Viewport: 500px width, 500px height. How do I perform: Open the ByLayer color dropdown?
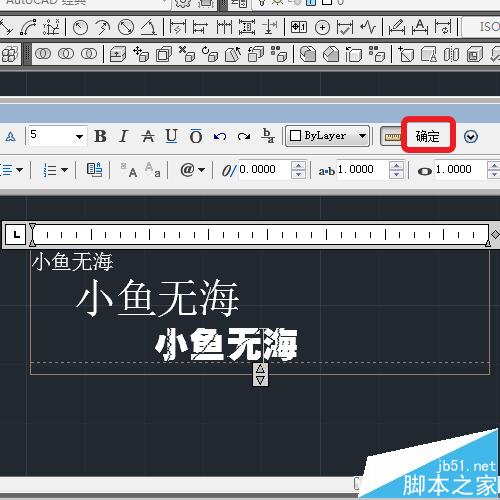point(327,136)
